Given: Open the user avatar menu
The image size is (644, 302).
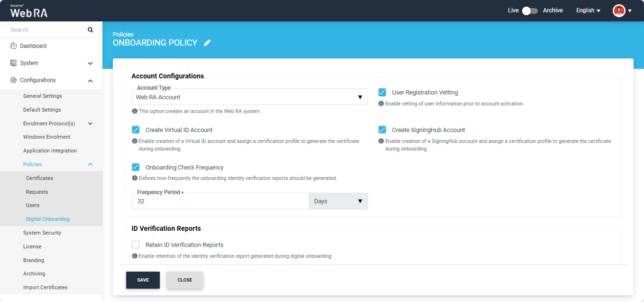Looking at the screenshot, I should pyautogui.click(x=619, y=10).
